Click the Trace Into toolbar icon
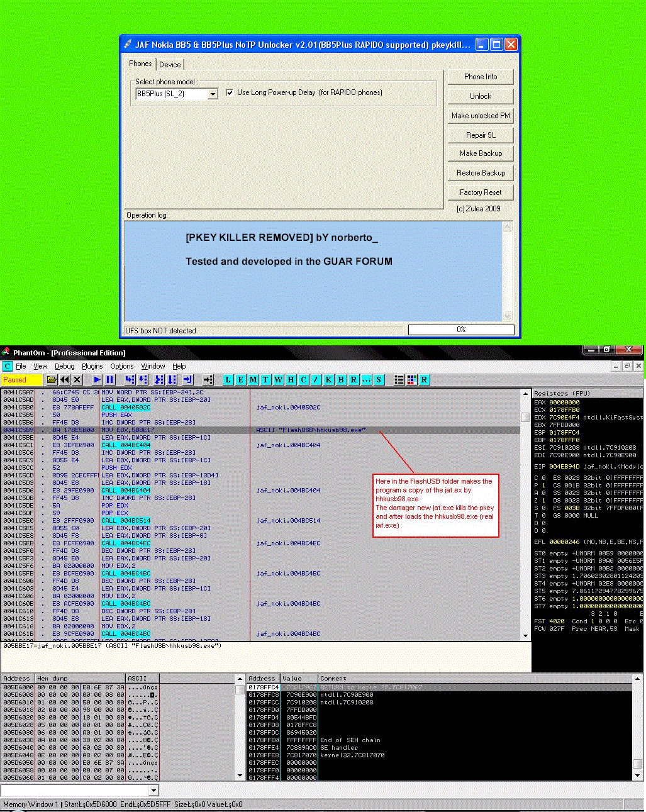The image size is (646, 812). (159, 380)
